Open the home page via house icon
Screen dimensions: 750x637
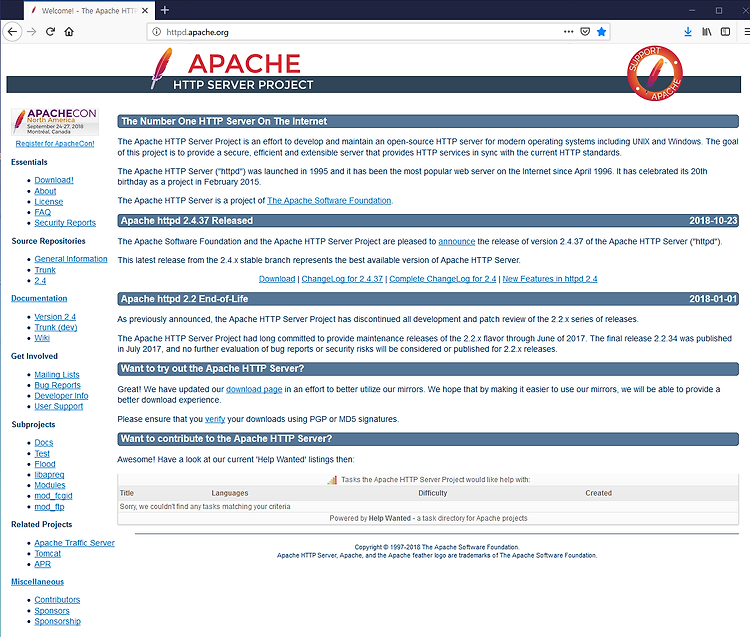click(x=69, y=32)
